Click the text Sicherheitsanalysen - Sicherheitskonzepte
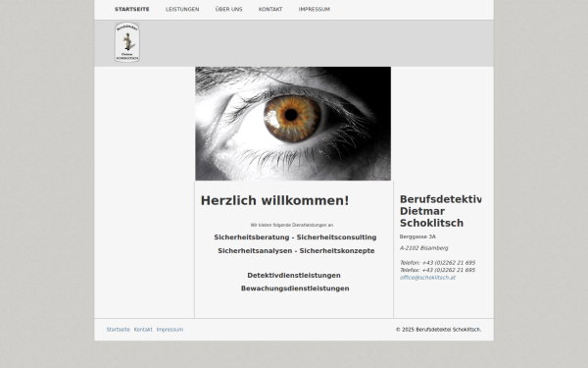The image size is (588, 368). (296, 251)
